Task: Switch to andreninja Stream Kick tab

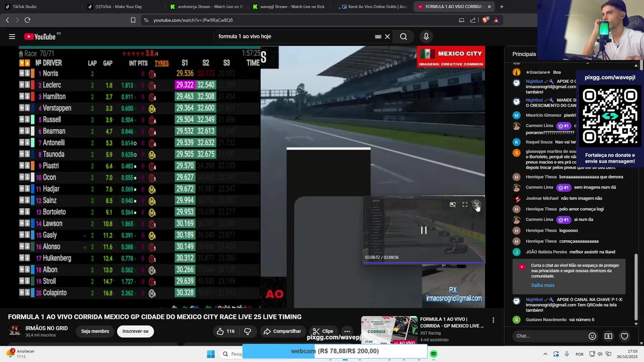Action: 206,7
